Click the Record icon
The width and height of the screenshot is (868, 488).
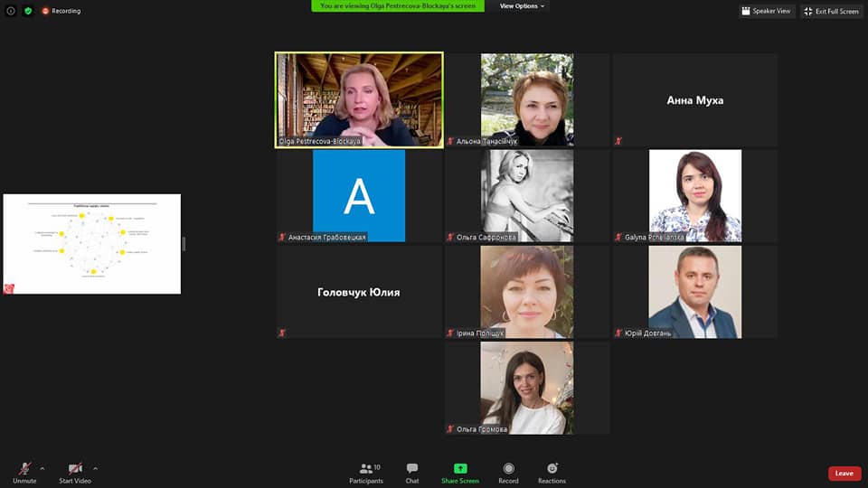coord(508,469)
